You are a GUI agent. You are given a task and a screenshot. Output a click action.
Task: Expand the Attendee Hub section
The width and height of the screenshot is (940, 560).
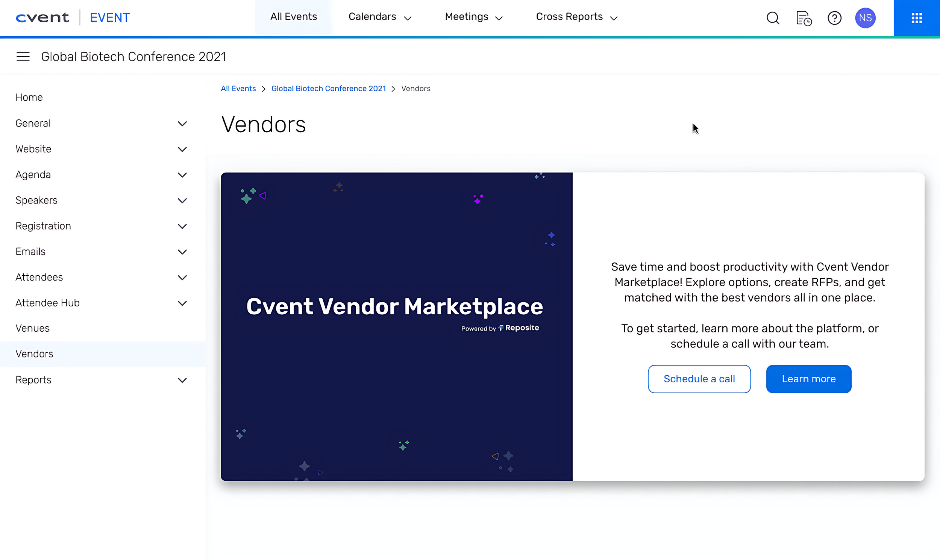(x=182, y=303)
